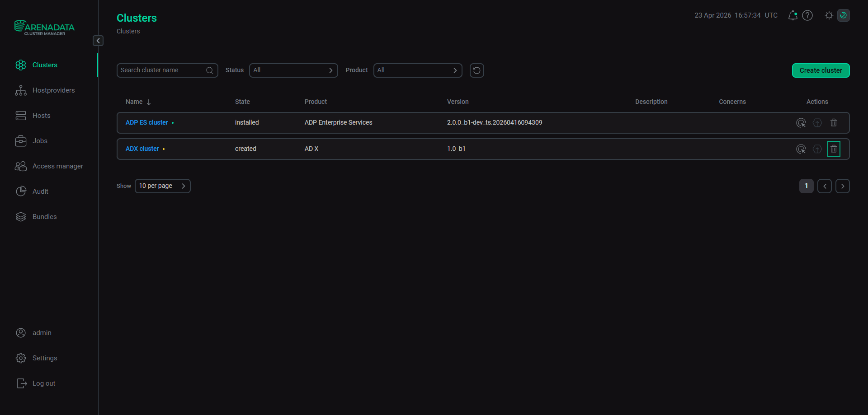Click the version '1.0_b1' cell
Screen dimensions: 868x415
(456, 149)
